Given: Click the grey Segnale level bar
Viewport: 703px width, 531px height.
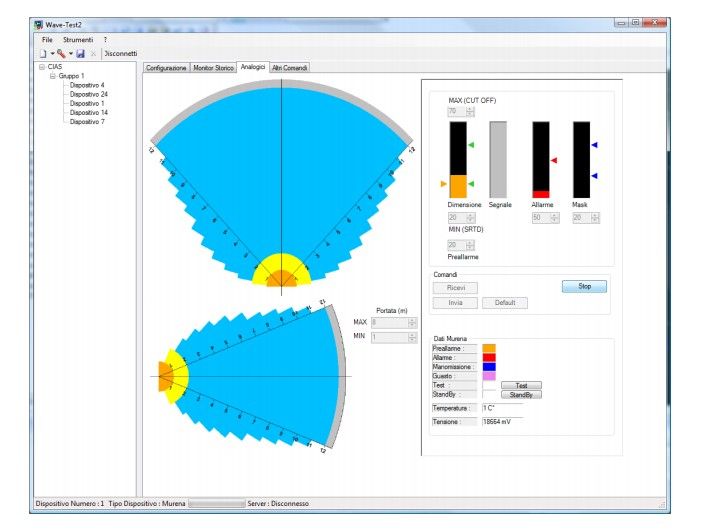Looking at the screenshot, I should coord(498,160).
